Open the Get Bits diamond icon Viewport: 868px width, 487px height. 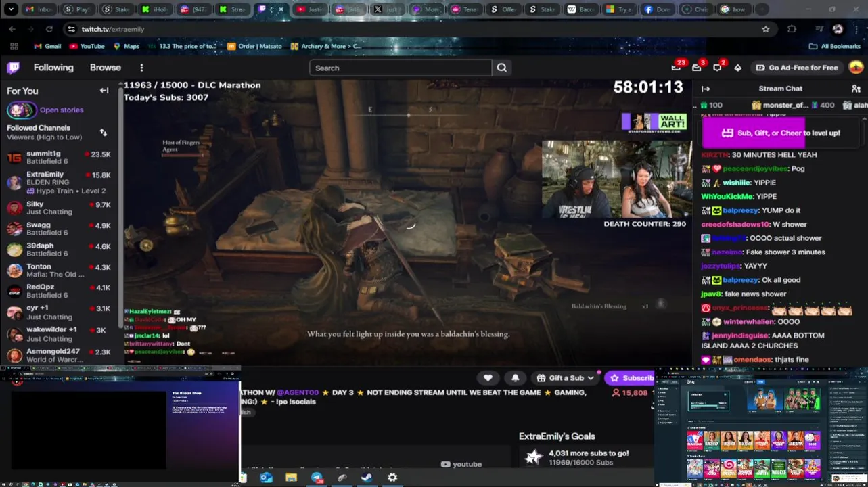[x=737, y=68]
